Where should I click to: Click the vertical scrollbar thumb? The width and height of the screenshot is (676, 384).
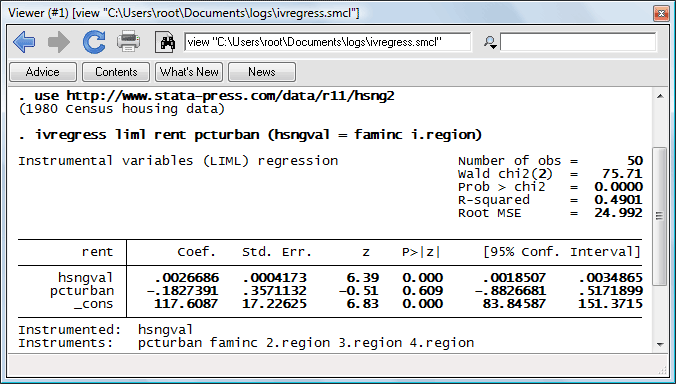(660, 216)
